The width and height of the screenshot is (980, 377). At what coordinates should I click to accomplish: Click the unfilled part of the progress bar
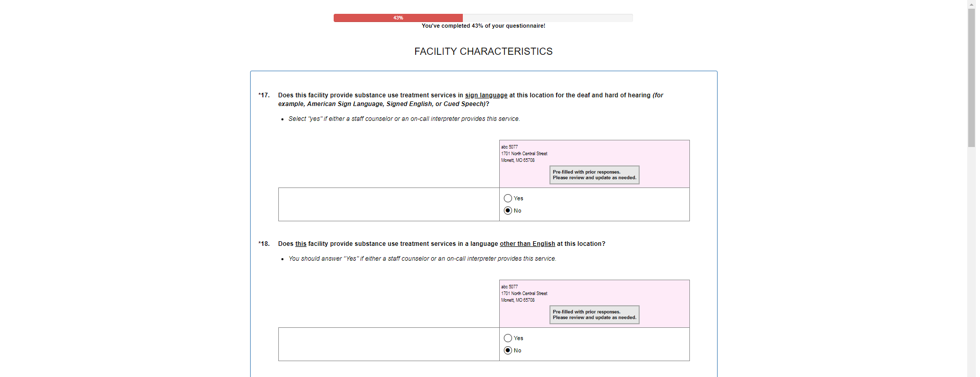[547, 18]
